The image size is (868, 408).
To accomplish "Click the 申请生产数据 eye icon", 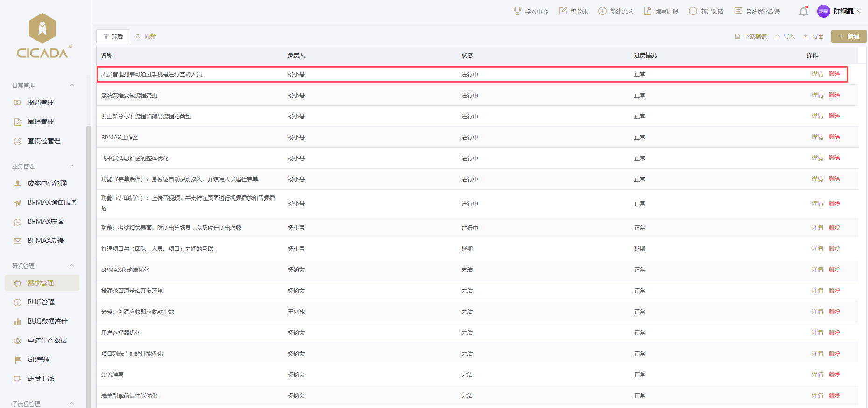I will (x=18, y=341).
